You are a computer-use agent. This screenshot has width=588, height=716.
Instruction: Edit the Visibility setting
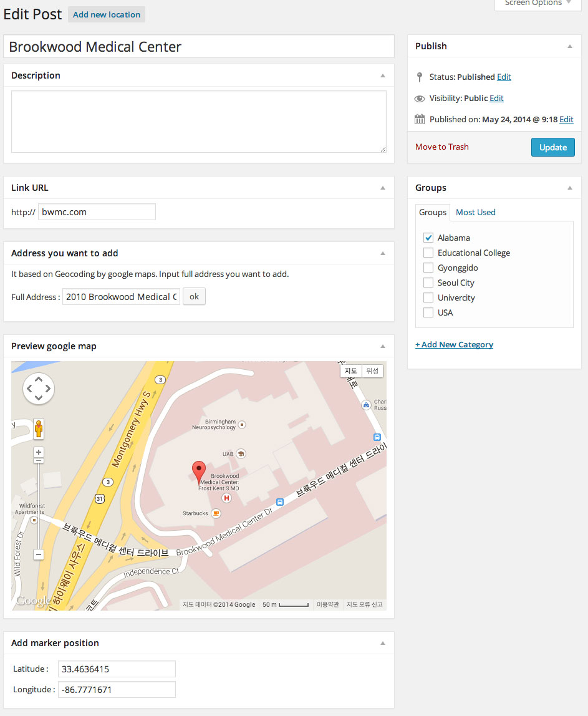(x=497, y=98)
